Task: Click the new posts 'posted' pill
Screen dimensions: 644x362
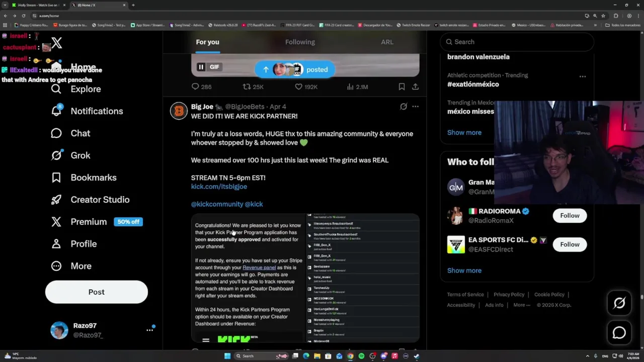Action: coord(295,69)
